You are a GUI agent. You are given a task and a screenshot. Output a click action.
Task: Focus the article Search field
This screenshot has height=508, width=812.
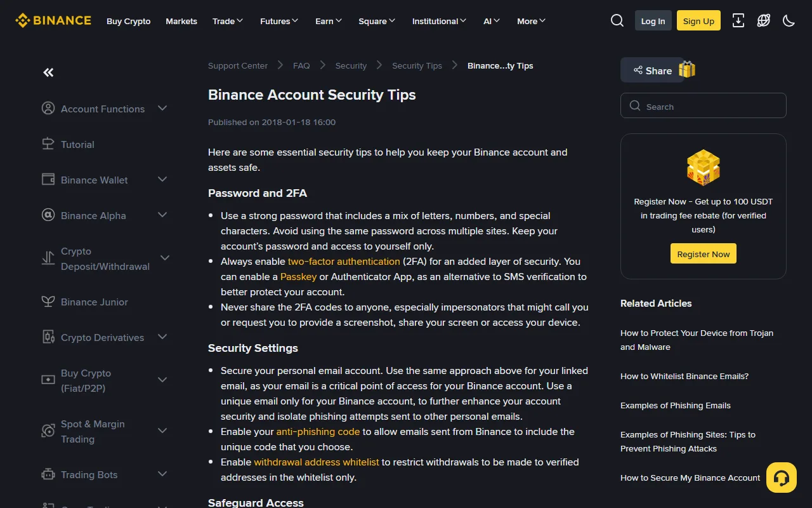tap(704, 106)
